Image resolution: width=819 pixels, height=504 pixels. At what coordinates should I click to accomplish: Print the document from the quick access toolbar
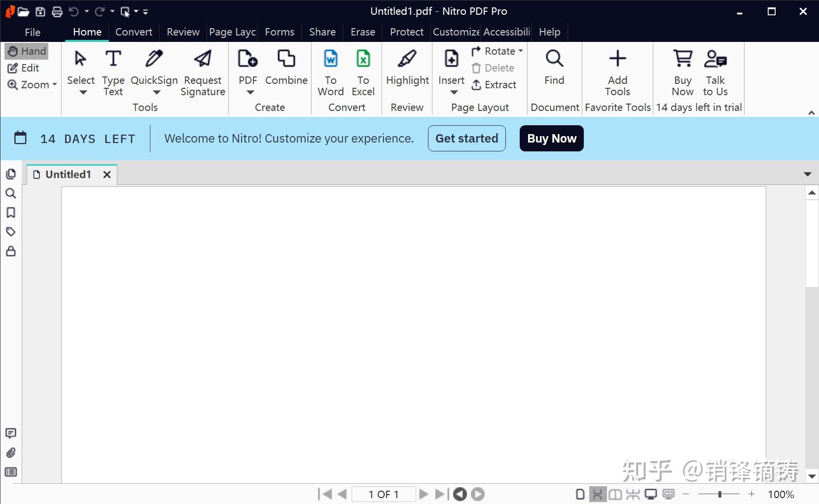[57, 12]
